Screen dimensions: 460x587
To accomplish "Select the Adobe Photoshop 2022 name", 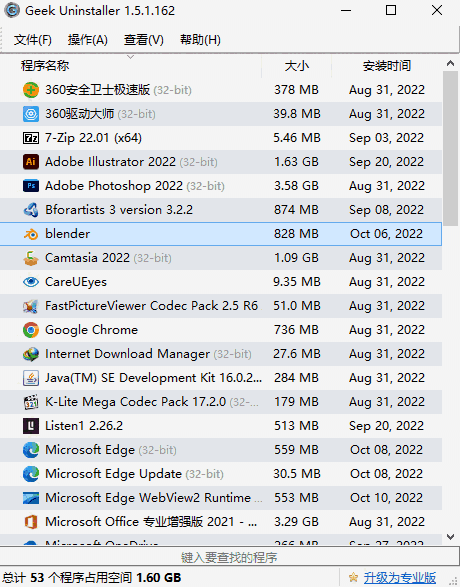I will tap(114, 186).
